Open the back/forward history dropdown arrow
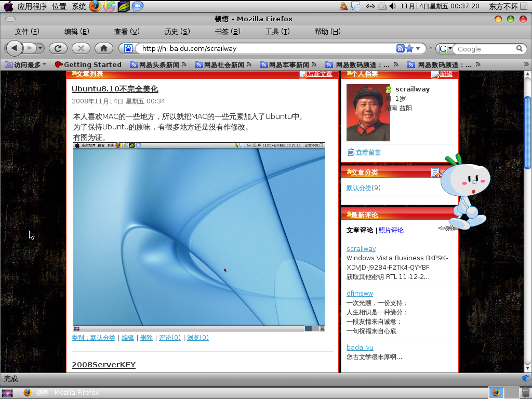This screenshot has height=399, width=532. tap(41, 48)
